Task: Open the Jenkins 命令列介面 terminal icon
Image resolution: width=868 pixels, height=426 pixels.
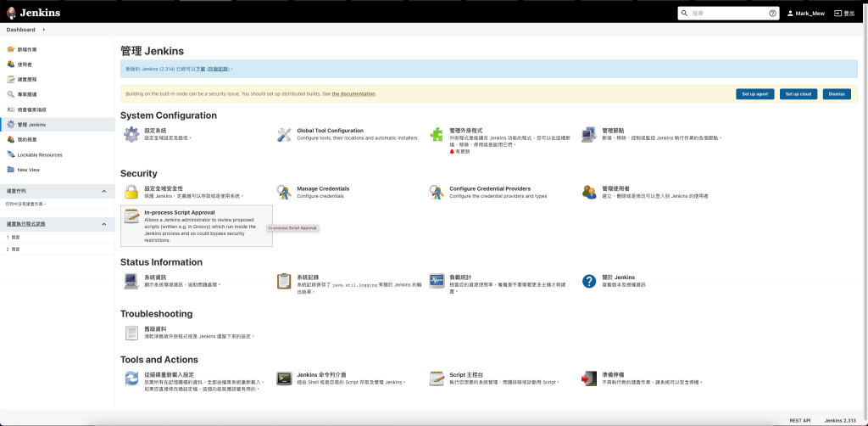Action: point(284,378)
